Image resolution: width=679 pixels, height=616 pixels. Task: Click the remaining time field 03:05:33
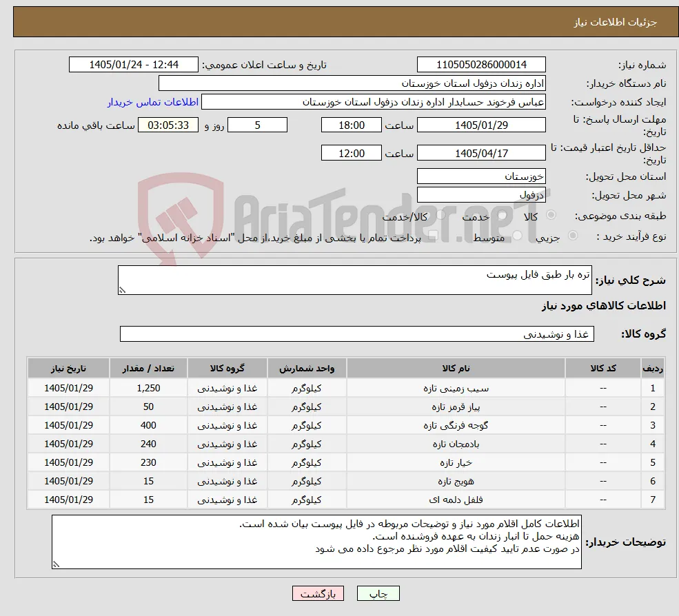pyautogui.click(x=168, y=125)
